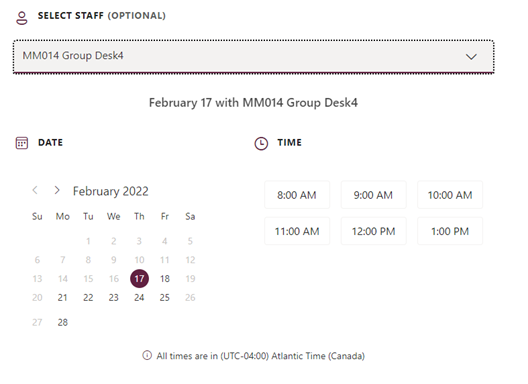The image size is (528, 384).
Task: Go to previous month with left chevron
Action: coord(35,190)
